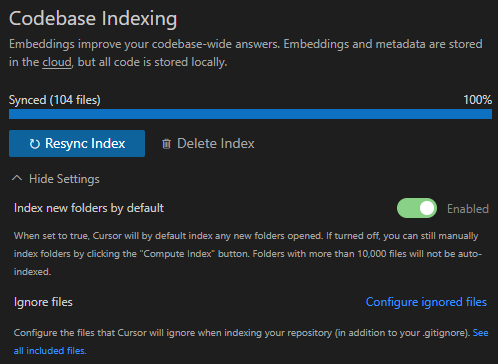Click the circular refresh icon in Resync Index
498x364 pixels.
[35, 144]
